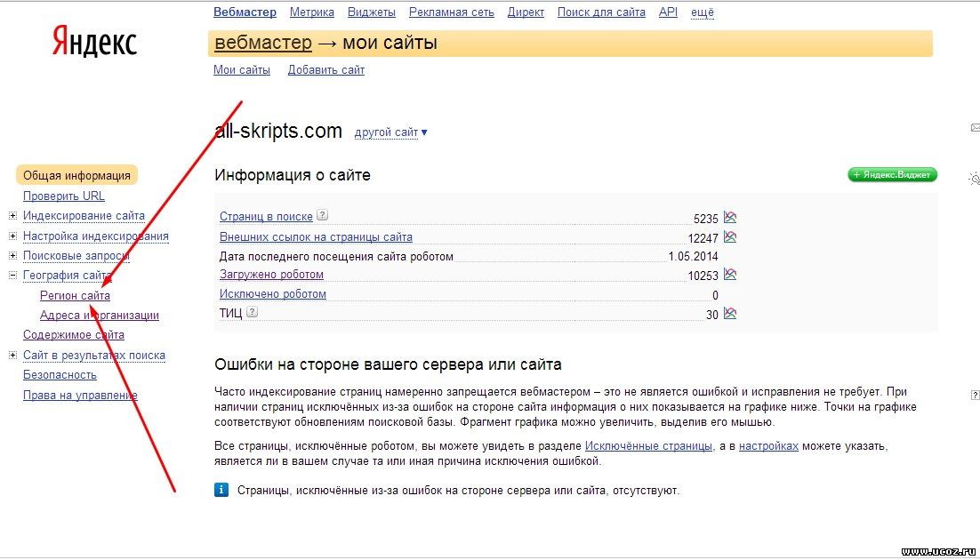Open Директ in top navigation
980x560 pixels.
pos(526,12)
